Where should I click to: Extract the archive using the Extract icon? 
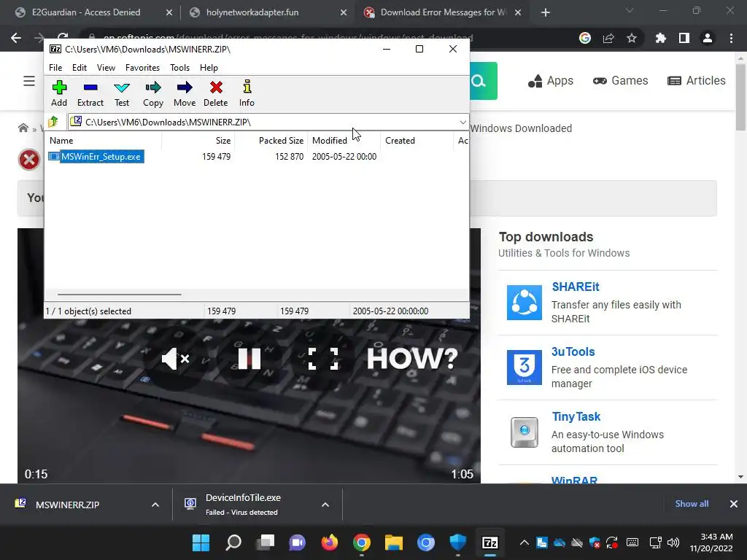coord(90,93)
